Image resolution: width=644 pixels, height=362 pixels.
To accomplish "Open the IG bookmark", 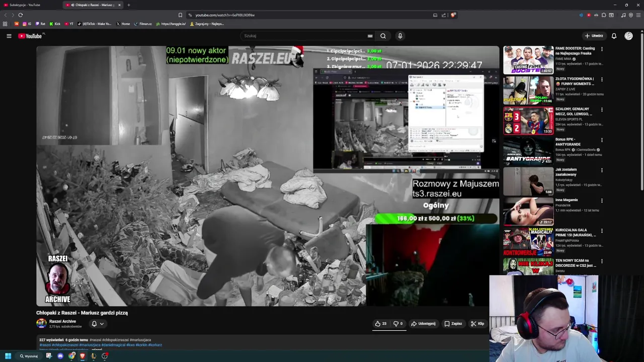I will point(27,24).
